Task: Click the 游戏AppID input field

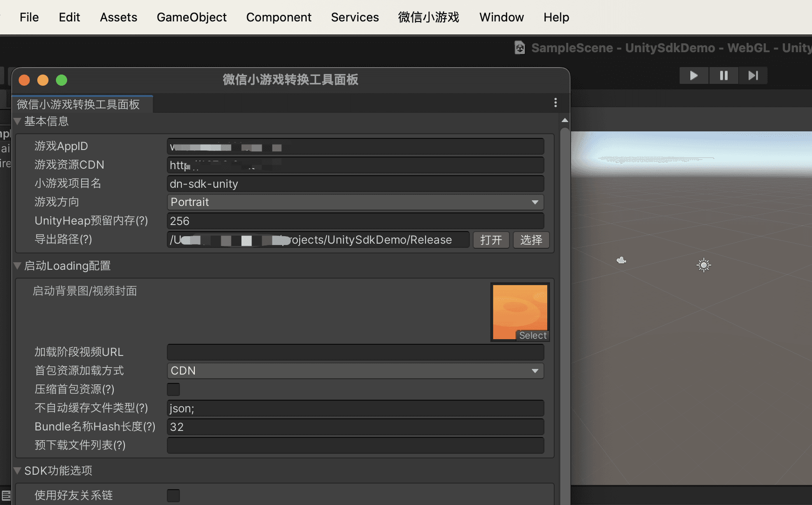Action: (x=355, y=146)
